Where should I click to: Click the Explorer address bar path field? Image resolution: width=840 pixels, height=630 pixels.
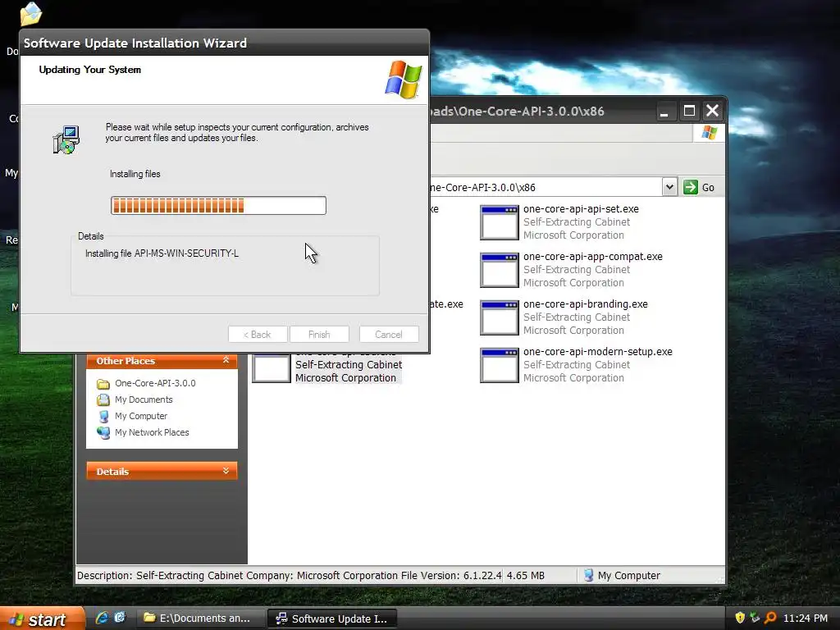tap(546, 188)
